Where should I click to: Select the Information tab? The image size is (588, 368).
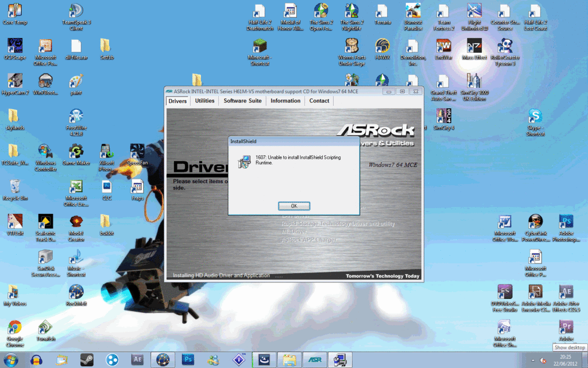point(285,101)
